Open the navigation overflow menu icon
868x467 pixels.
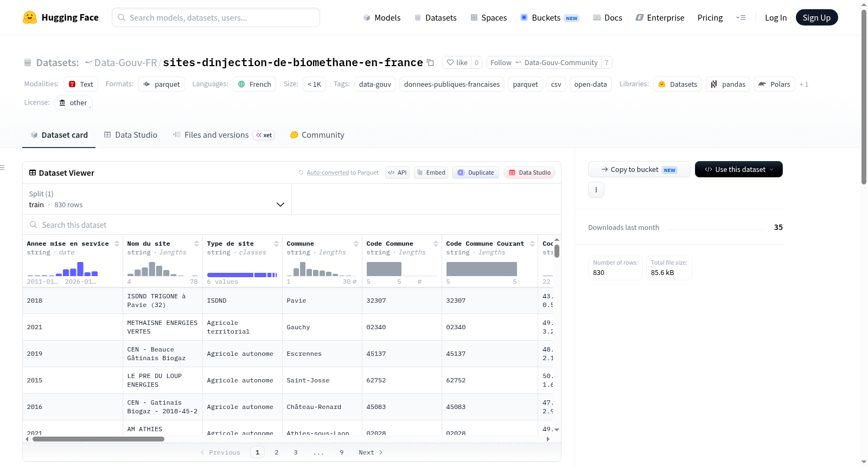[741, 17]
